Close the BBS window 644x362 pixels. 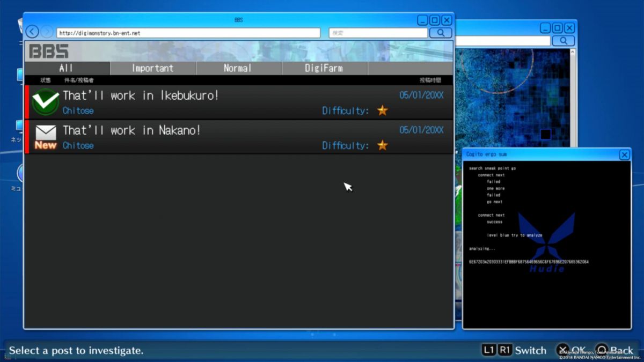[447, 20]
